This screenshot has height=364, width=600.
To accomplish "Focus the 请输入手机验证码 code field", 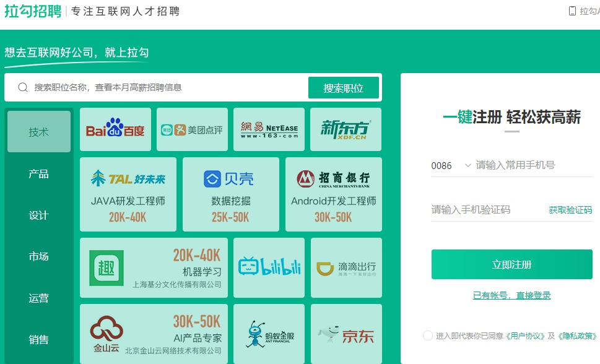I will pos(488,209).
